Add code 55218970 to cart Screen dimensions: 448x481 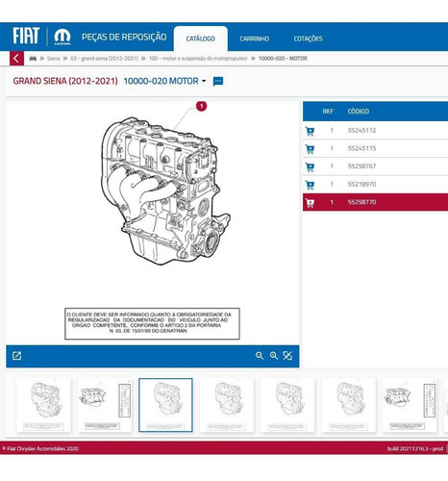click(310, 185)
